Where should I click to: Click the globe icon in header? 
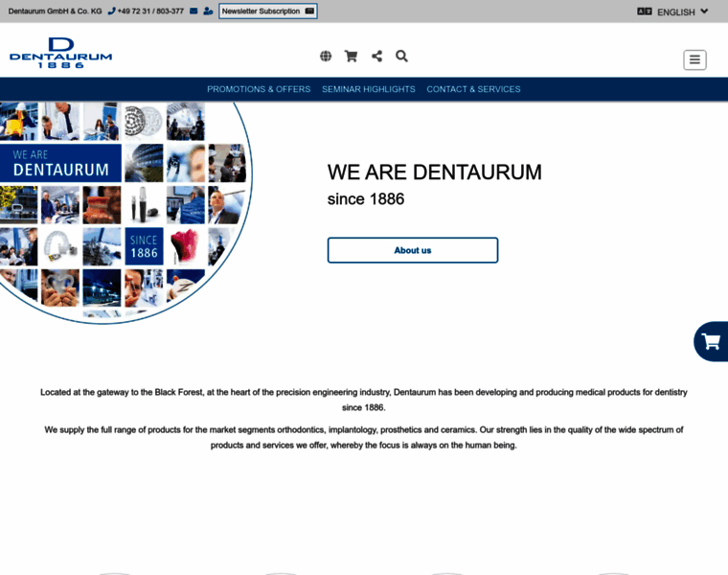[x=326, y=57]
